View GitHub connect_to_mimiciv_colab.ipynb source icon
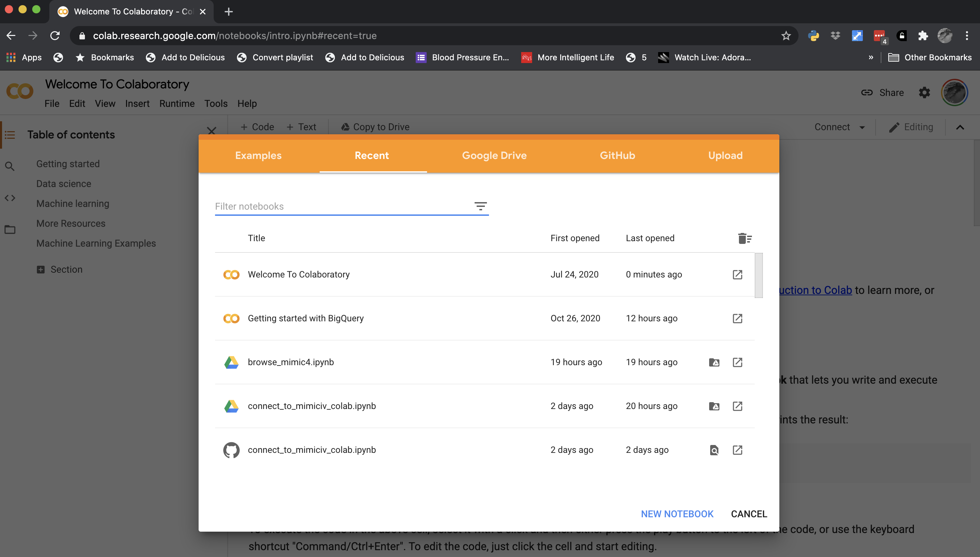This screenshot has width=980, height=557. click(714, 450)
